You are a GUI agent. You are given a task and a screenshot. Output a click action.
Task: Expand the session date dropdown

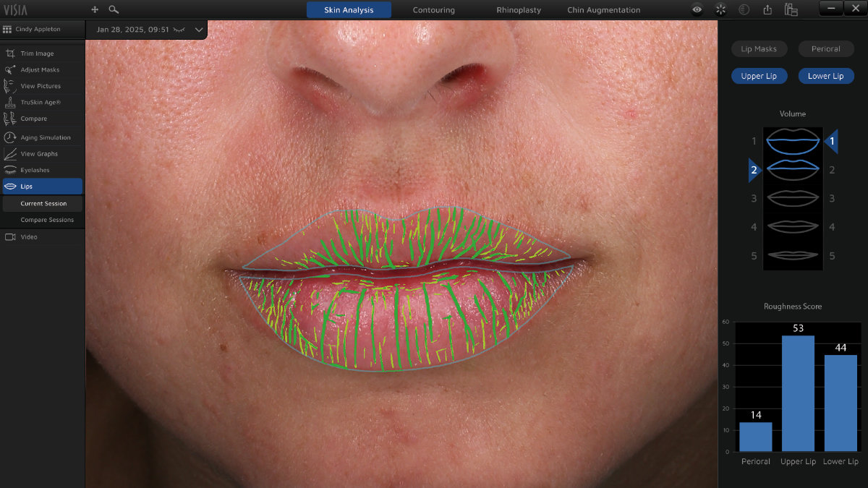(199, 30)
